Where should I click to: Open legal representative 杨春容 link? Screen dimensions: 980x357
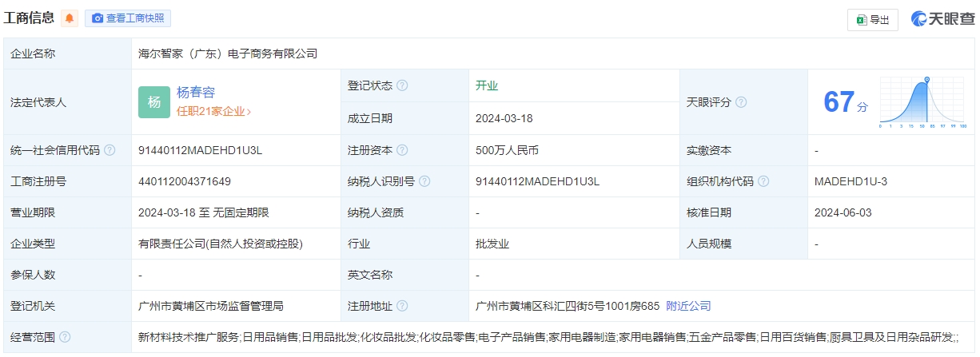pyautogui.click(x=196, y=93)
